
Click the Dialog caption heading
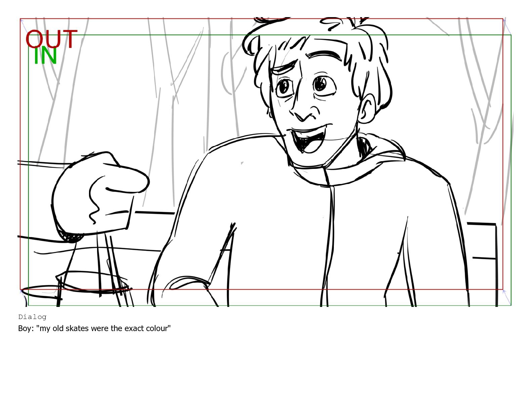(32, 317)
